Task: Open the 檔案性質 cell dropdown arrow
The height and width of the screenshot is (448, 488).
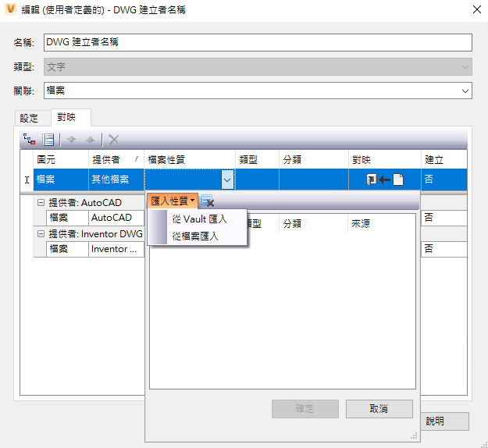Action: click(x=227, y=180)
